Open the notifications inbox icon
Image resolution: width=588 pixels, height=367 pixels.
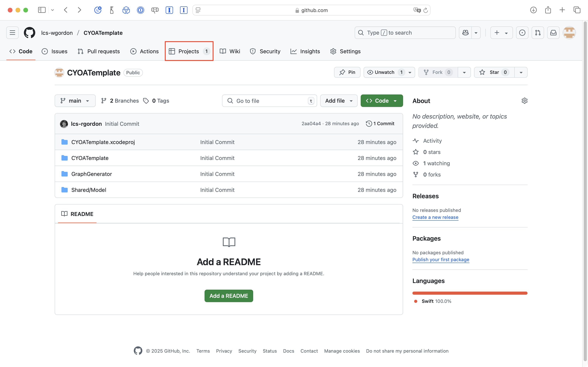coord(553,33)
